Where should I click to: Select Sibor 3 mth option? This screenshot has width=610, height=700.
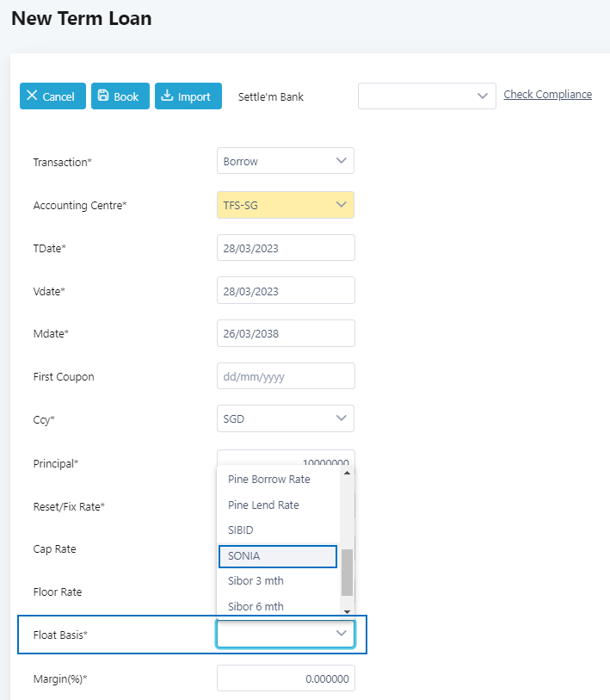(256, 581)
